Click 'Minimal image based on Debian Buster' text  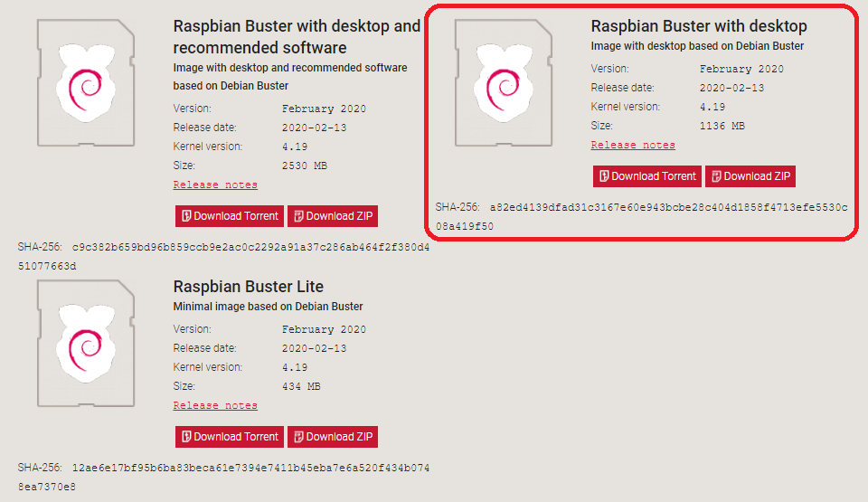(x=268, y=307)
